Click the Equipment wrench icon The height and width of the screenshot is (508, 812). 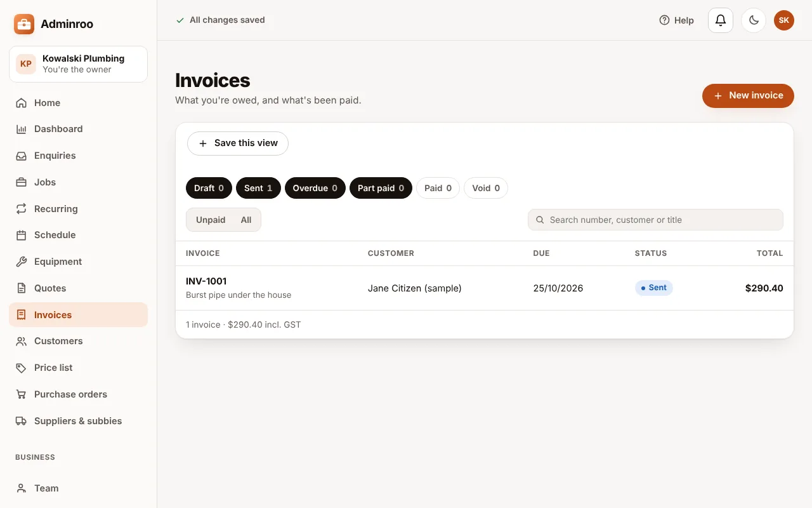[x=22, y=262]
